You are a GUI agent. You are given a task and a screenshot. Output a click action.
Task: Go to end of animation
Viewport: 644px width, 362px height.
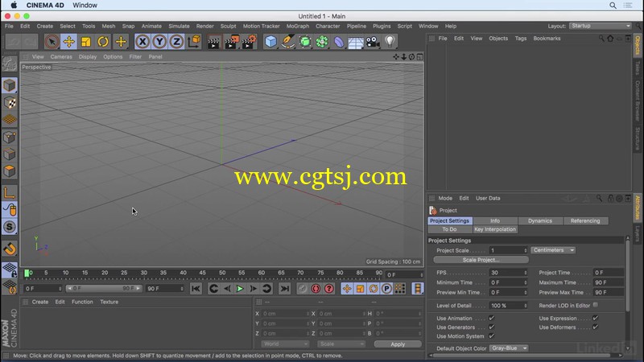pos(285,289)
